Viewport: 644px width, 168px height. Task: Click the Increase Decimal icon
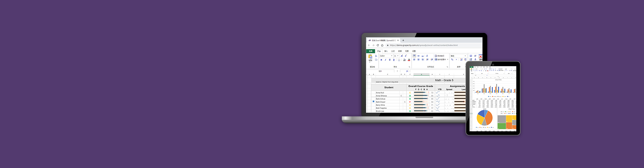461,59
